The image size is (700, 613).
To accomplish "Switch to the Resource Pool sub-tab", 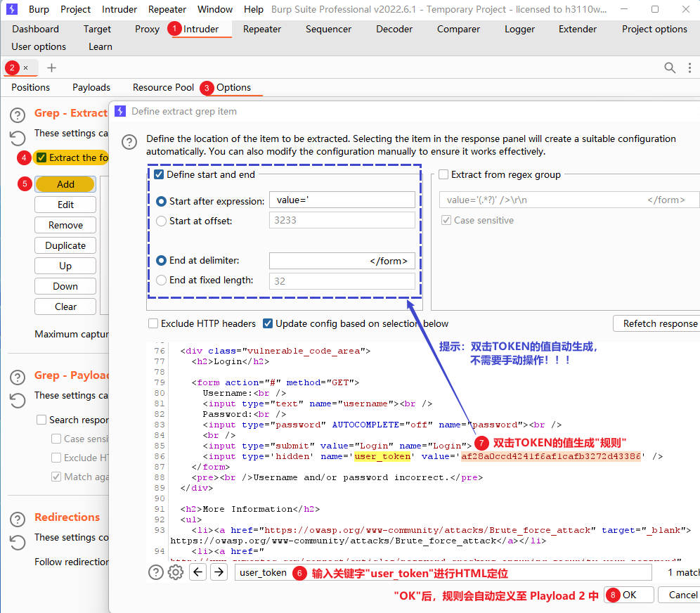I will tap(163, 87).
